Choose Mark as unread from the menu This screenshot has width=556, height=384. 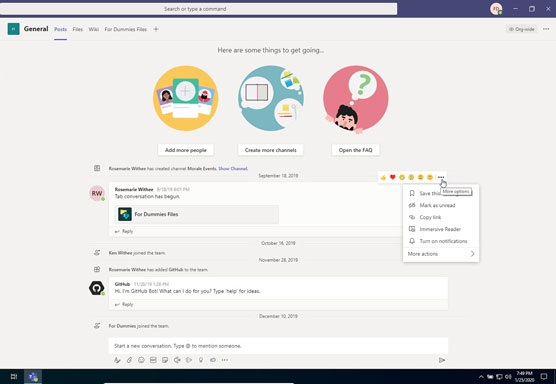[441, 205]
